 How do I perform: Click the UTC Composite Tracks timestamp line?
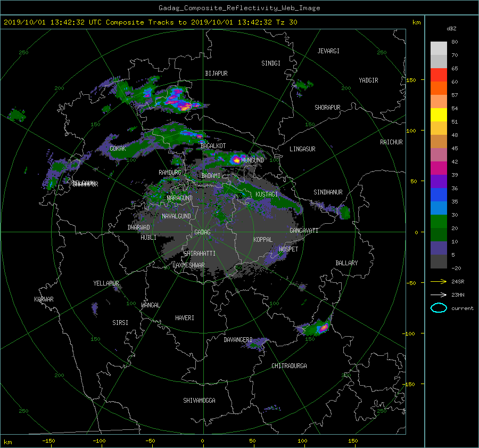pyautogui.click(x=150, y=22)
